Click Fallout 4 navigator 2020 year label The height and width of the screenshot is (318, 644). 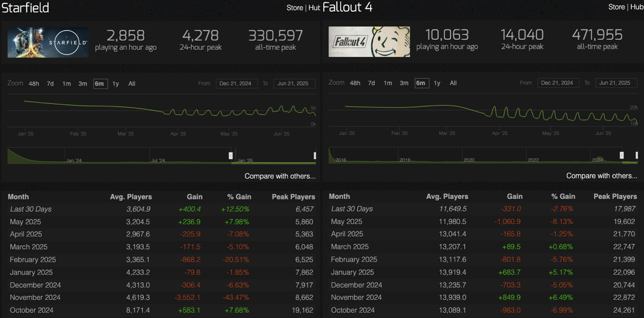[x=469, y=160]
